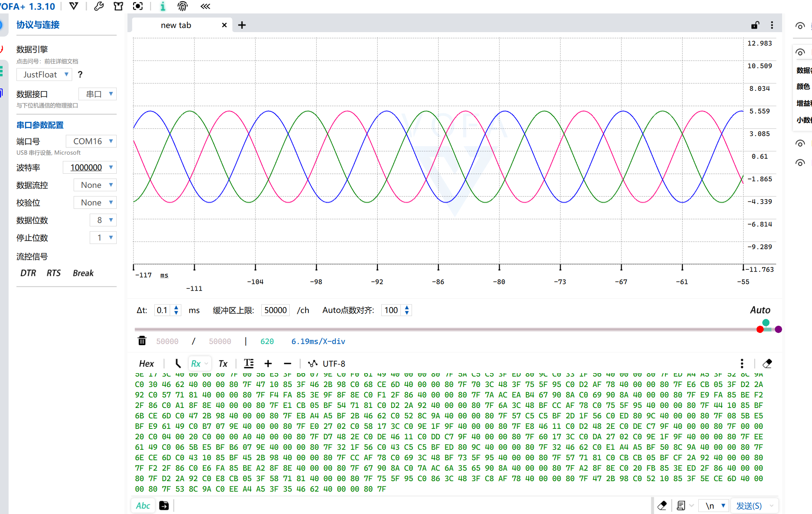Click the eraser icon beside send options
The image size is (812, 514).
[x=662, y=505]
